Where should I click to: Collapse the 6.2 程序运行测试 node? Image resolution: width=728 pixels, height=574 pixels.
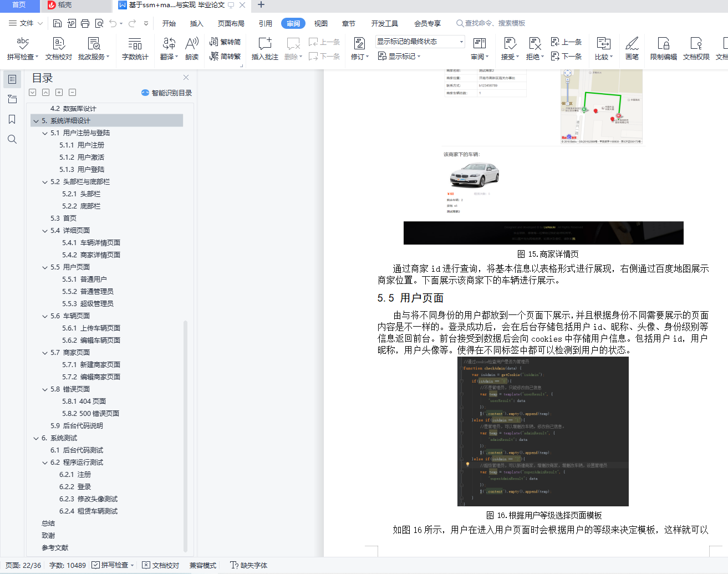tap(45, 463)
